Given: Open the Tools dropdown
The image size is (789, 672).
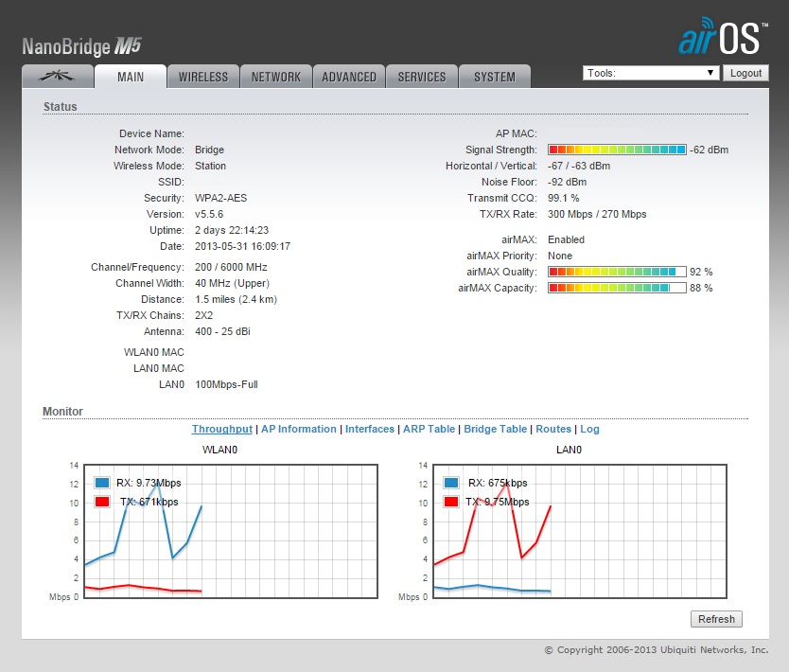Looking at the screenshot, I should [651, 73].
